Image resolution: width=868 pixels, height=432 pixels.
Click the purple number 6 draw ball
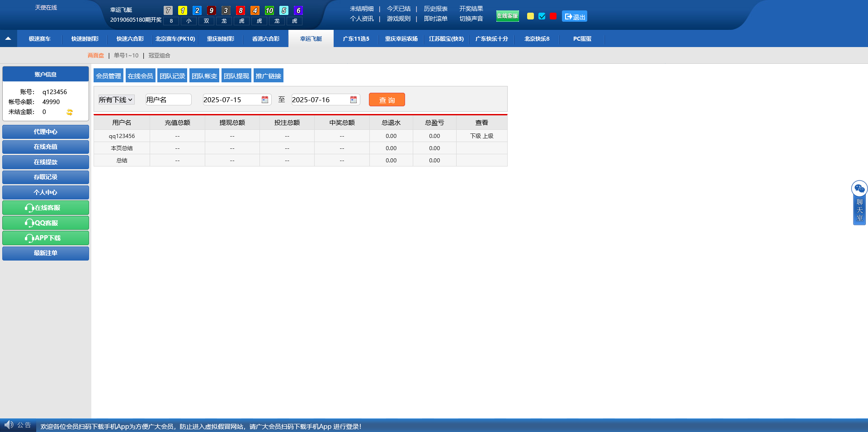(x=298, y=10)
